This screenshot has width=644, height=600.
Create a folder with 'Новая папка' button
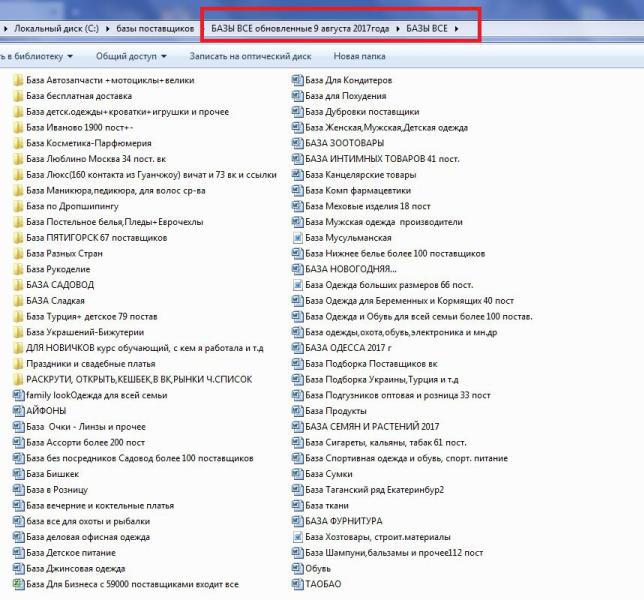point(359,56)
